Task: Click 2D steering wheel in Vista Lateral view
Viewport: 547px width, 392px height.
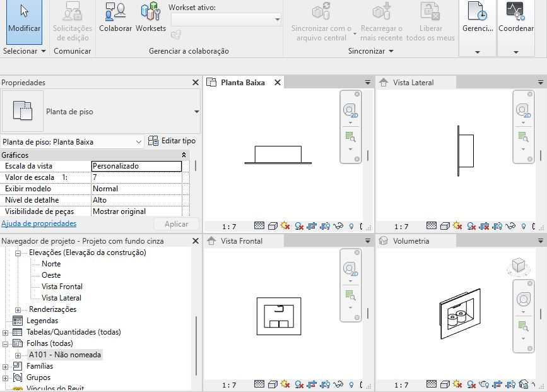Action: (x=523, y=110)
